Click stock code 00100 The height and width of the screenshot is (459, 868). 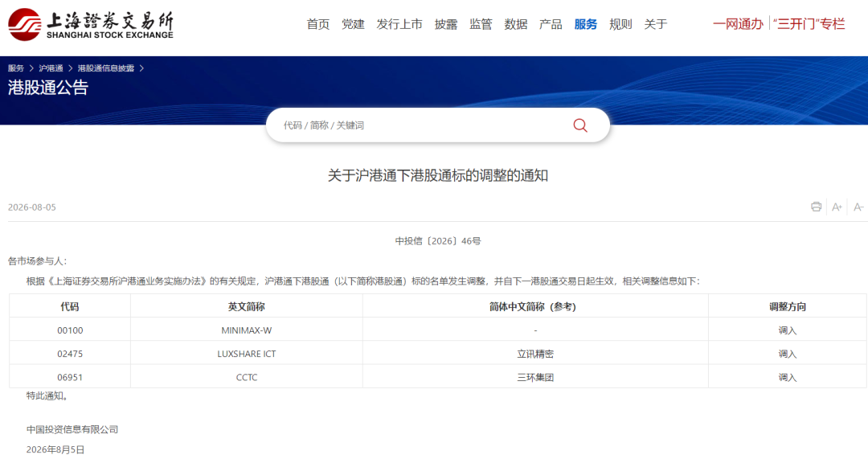pos(70,330)
